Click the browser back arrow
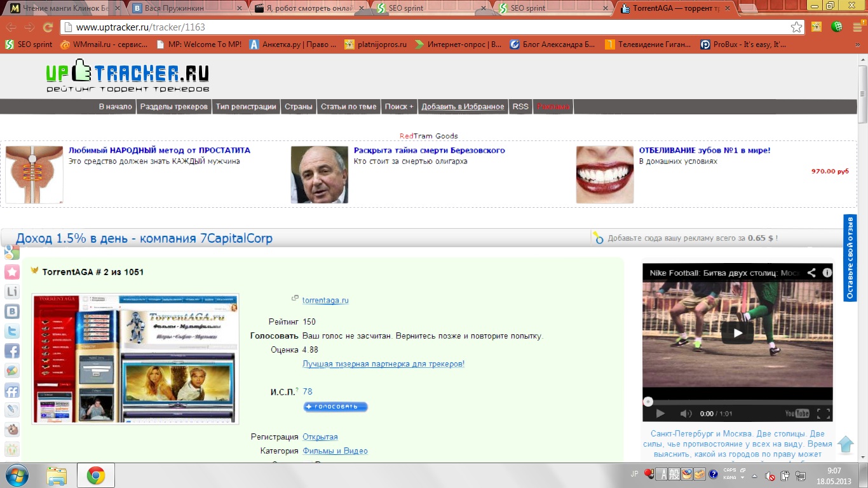 click(11, 27)
